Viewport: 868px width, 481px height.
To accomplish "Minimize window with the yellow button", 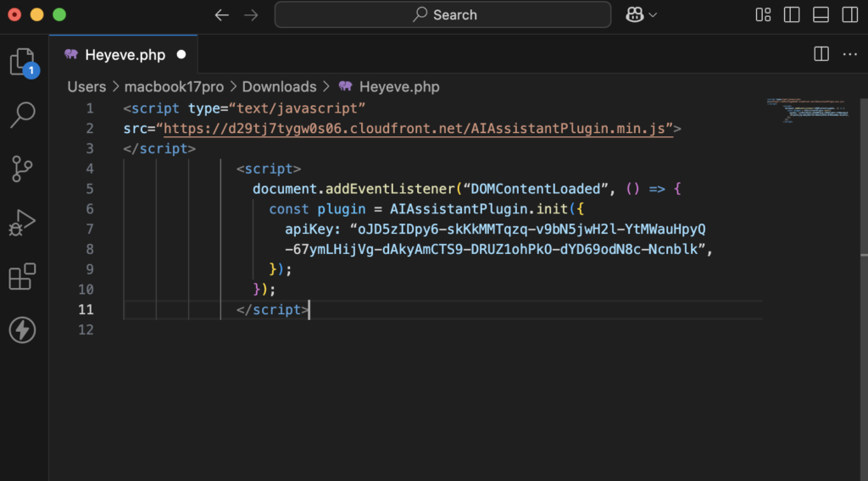I will 37,15.
